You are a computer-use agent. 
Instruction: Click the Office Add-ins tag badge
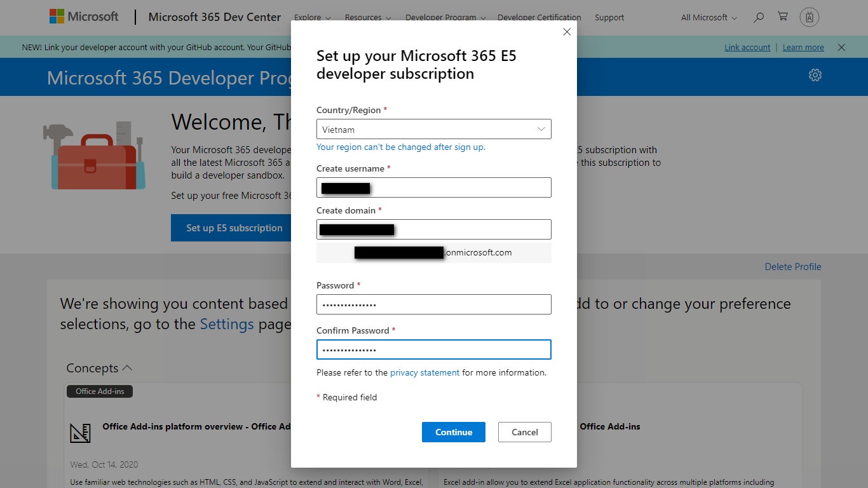coord(100,391)
